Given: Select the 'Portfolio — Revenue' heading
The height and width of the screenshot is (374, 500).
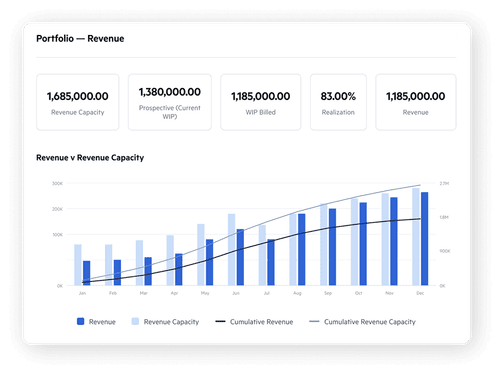Looking at the screenshot, I should tap(80, 39).
